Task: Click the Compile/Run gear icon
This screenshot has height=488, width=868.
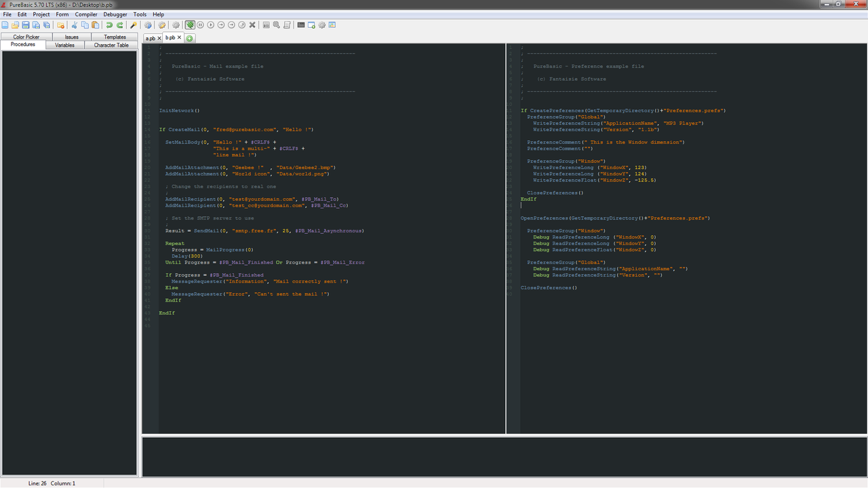Action: point(148,25)
